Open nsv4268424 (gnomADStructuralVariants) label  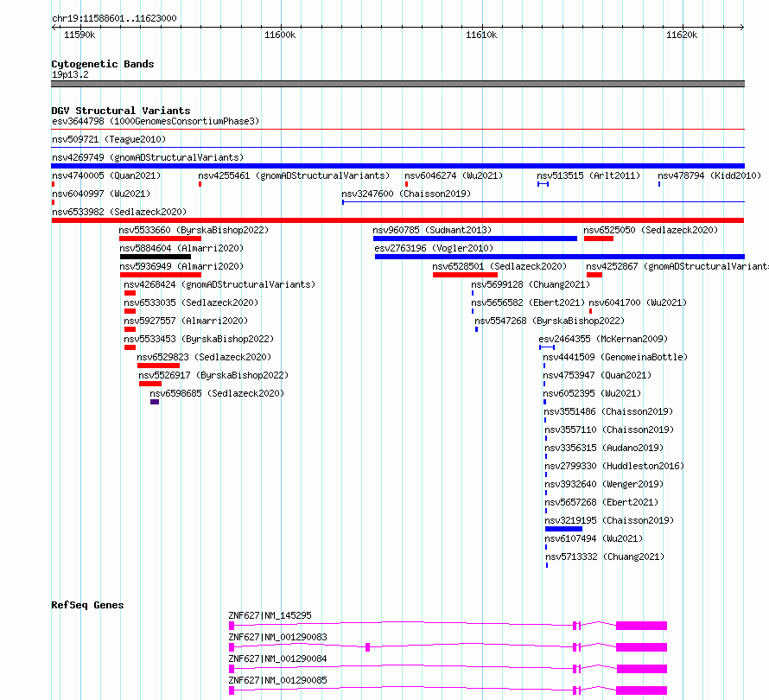coord(219,284)
